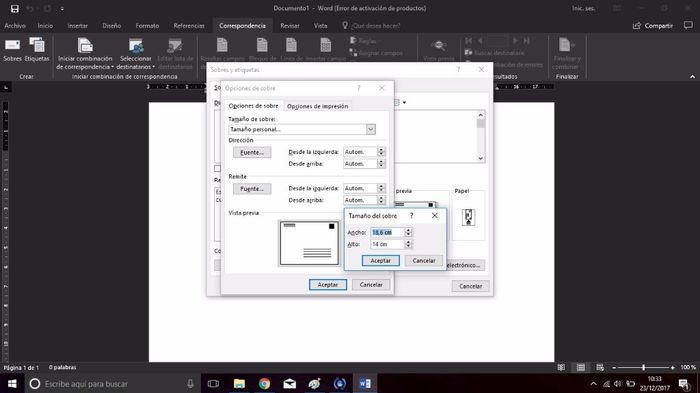Switch to Web Layout view icon

click(x=600, y=368)
